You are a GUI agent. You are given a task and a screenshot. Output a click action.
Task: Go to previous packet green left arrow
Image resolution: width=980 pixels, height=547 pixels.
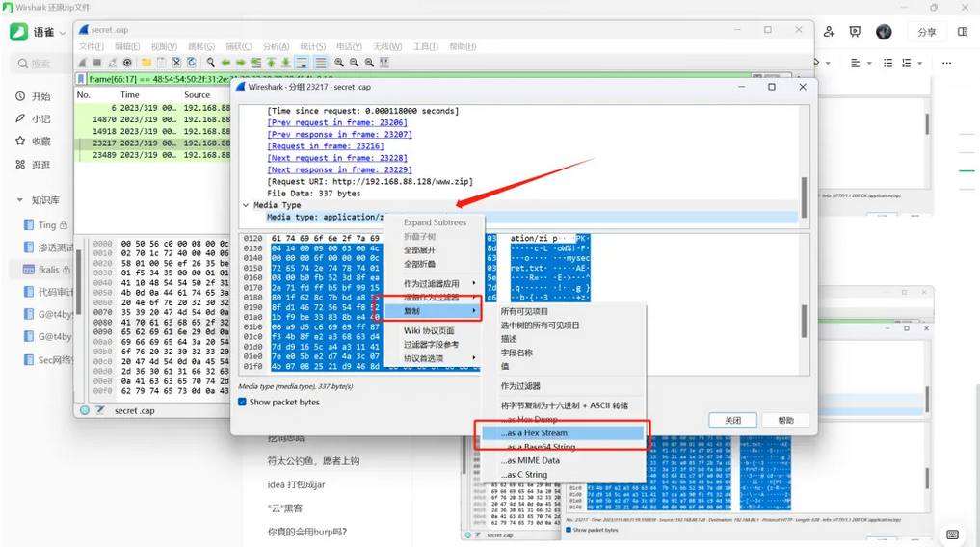click(225, 63)
